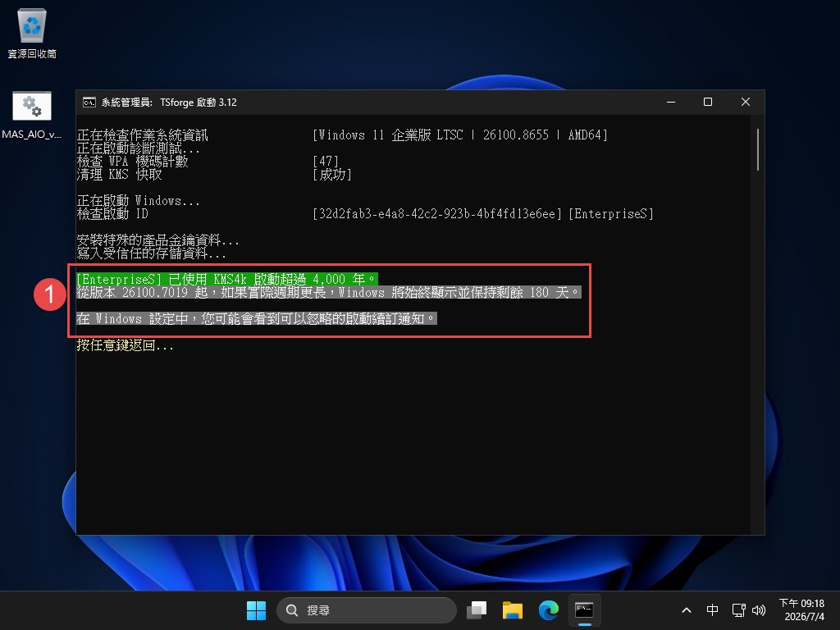Screen dimensions: 840x630
Task: Click the line starting '從版本 26100.7019 起'
Action: (x=329, y=293)
